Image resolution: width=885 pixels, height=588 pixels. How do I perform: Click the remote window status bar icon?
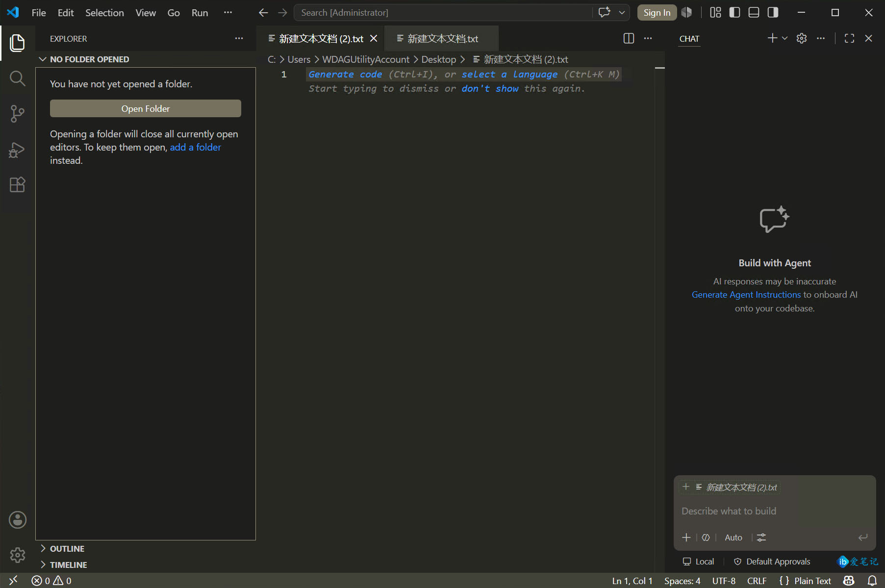pyautogui.click(x=13, y=581)
